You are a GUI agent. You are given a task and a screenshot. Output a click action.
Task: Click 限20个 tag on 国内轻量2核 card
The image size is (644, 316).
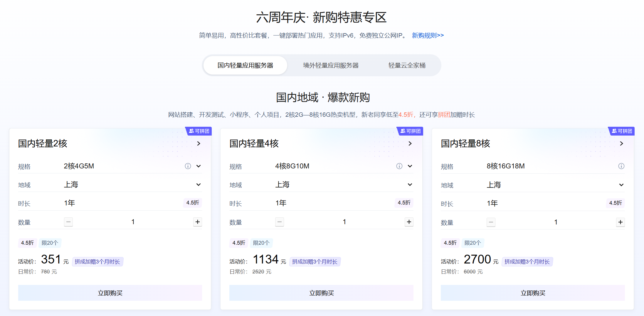click(x=50, y=243)
